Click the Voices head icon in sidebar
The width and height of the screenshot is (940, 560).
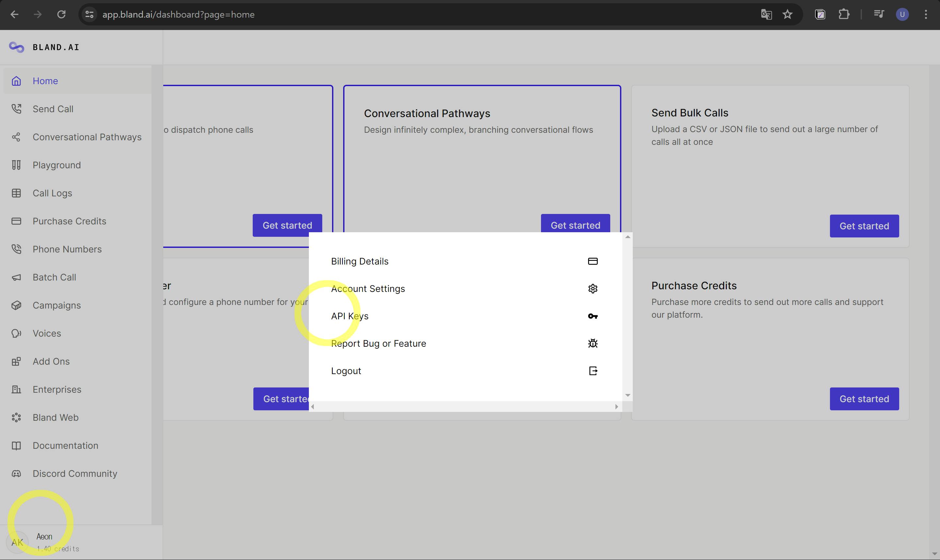pos(16,333)
